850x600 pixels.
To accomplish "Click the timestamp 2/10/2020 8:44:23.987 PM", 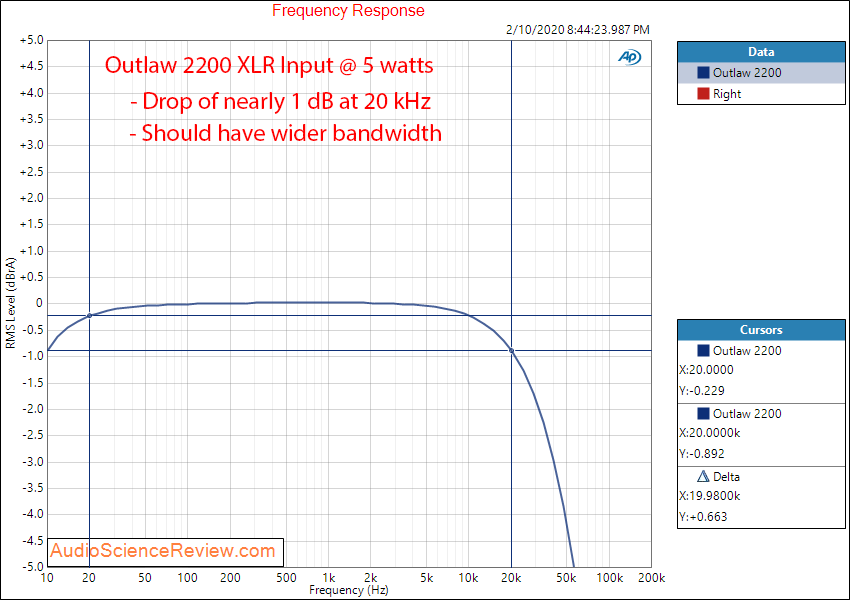I will coord(578,30).
